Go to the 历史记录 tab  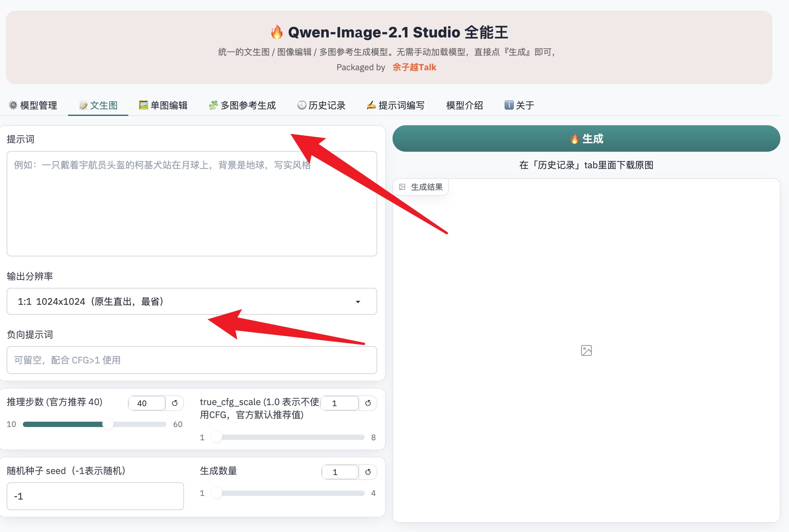click(x=322, y=105)
